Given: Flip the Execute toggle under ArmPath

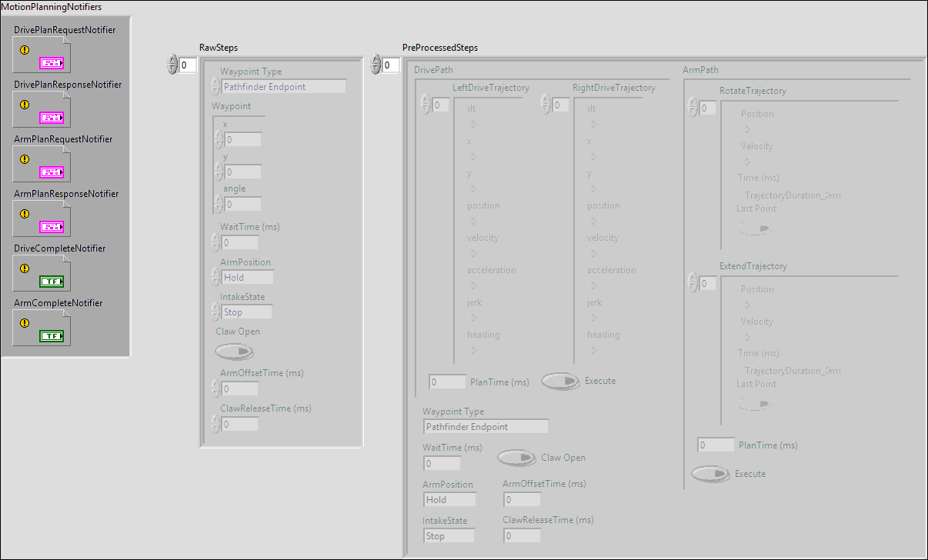Looking at the screenshot, I should point(710,474).
